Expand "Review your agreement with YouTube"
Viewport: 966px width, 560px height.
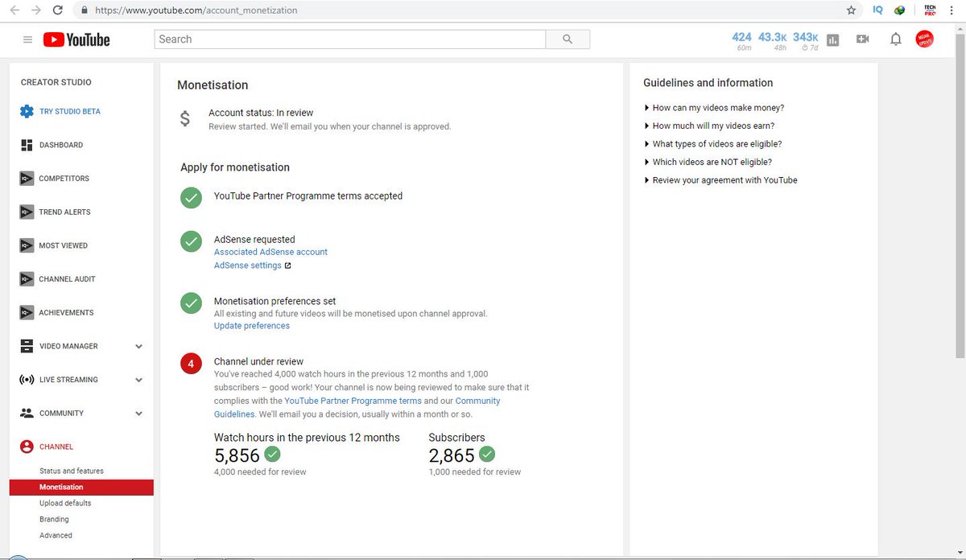click(720, 180)
